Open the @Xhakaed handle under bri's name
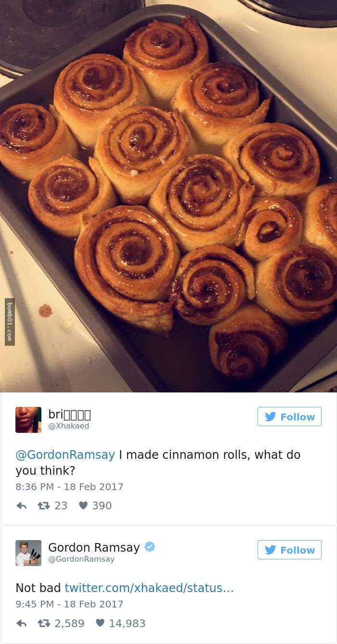The height and width of the screenshot is (644, 337). (69, 426)
